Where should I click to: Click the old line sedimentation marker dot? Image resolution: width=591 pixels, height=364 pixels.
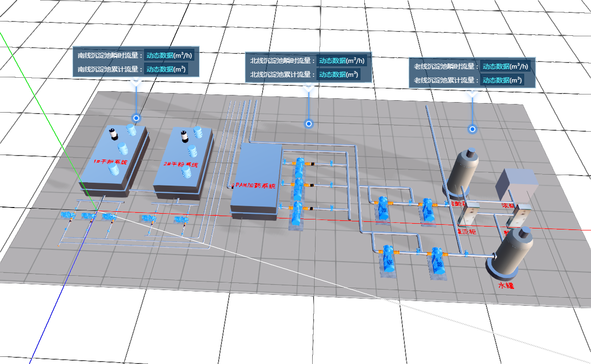(472, 129)
